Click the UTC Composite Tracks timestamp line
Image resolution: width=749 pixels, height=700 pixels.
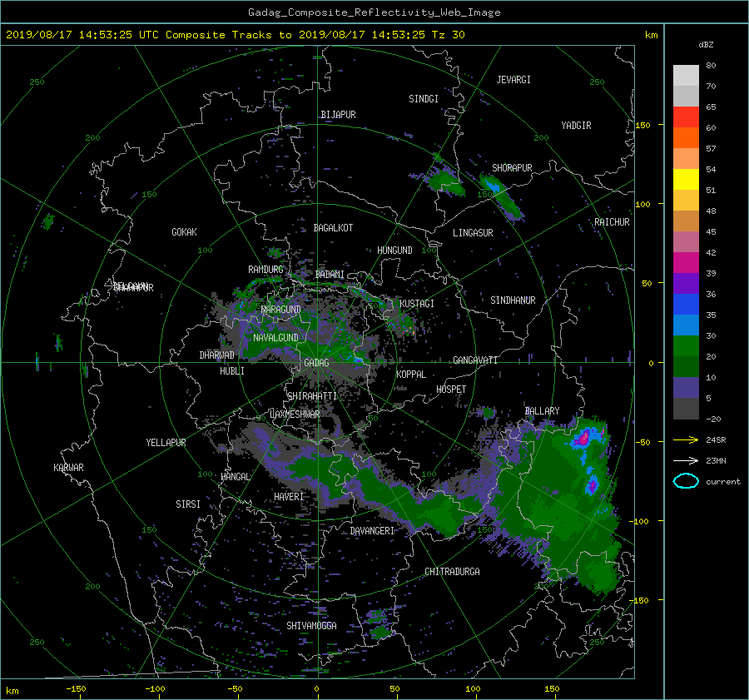tap(235, 34)
